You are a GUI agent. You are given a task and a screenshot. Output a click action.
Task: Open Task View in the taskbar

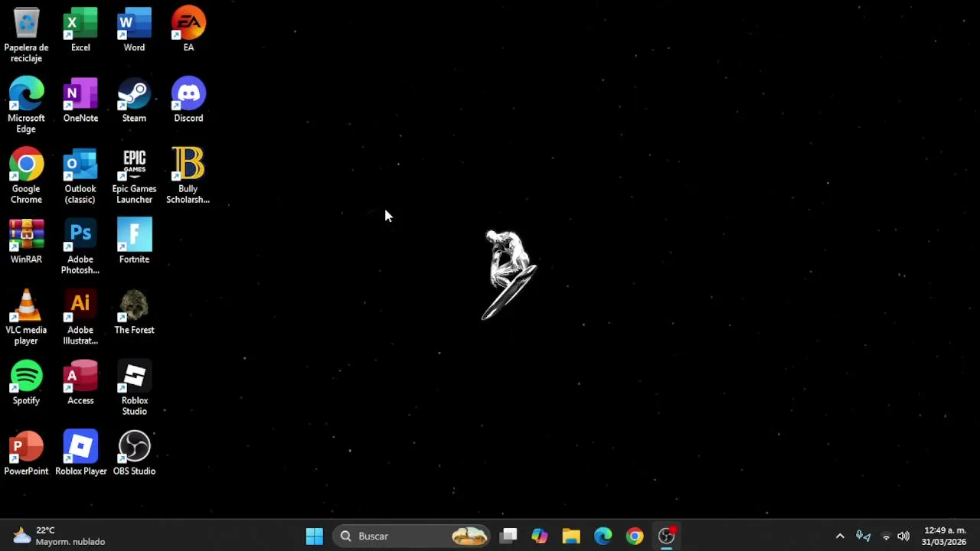coord(508,536)
